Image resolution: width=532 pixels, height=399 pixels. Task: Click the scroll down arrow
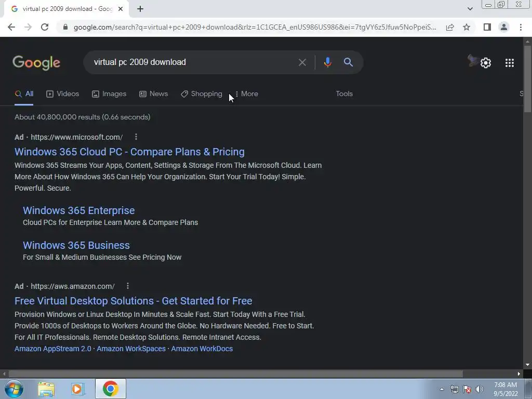pyautogui.click(x=527, y=365)
